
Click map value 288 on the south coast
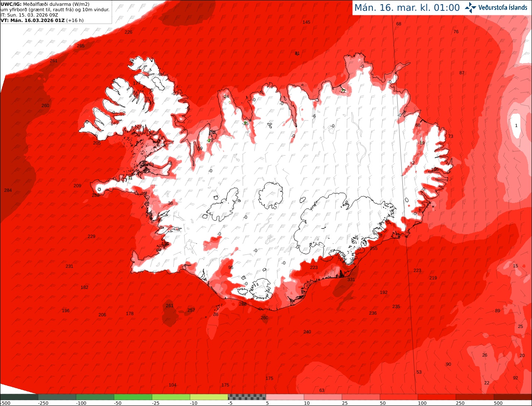click(243, 304)
